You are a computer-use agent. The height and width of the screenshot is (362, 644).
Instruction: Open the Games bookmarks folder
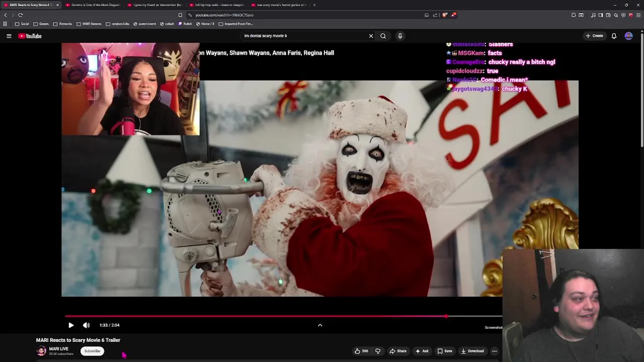coord(41,24)
